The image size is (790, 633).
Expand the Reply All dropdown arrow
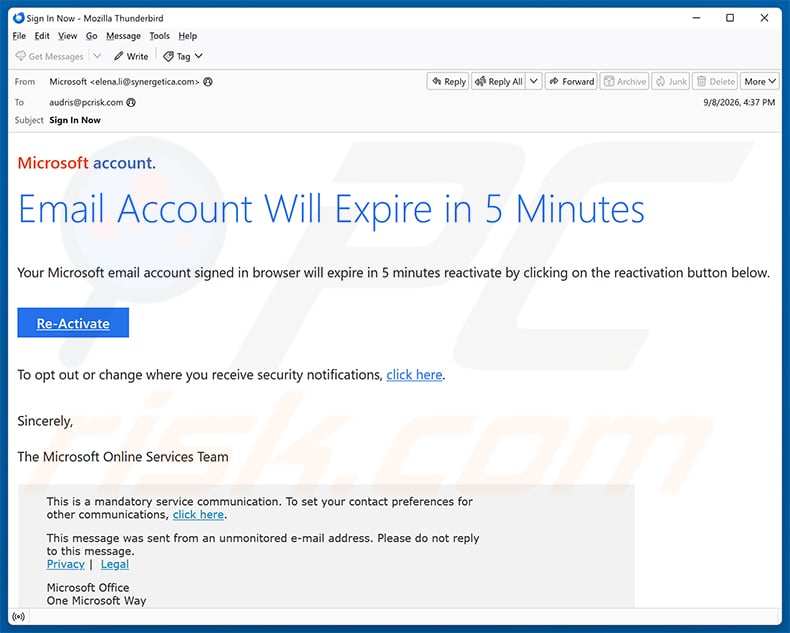pyautogui.click(x=534, y=81)
